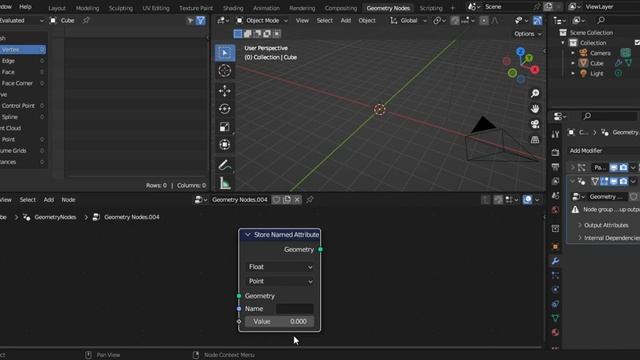
Task: Expand the Internal Dependencies panel
Action: (608, 238)
